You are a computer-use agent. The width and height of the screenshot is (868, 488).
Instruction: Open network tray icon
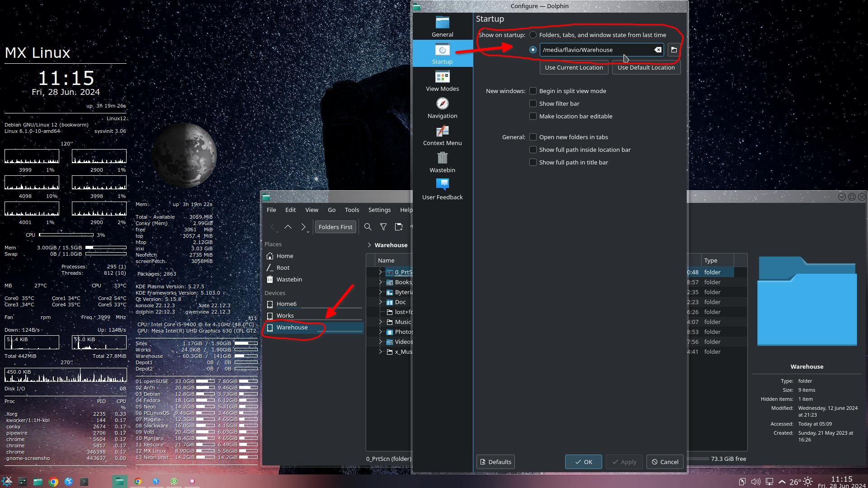(769, 482)
